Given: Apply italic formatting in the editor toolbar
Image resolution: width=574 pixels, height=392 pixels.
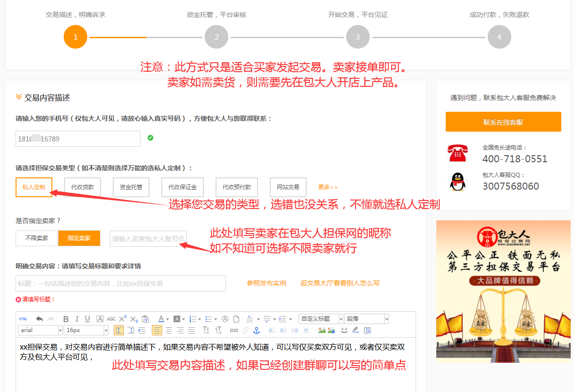Looking at the screenshot, I should (x=76, y=318).
